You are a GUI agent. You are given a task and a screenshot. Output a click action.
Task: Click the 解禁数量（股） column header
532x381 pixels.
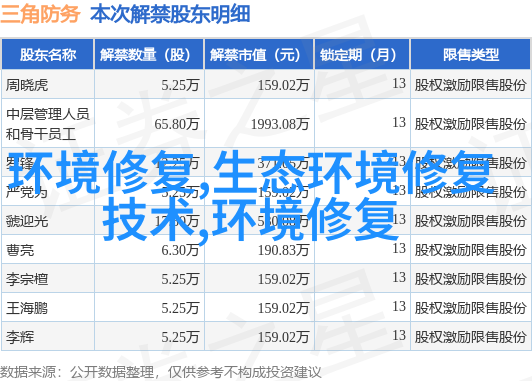point(149,55)
